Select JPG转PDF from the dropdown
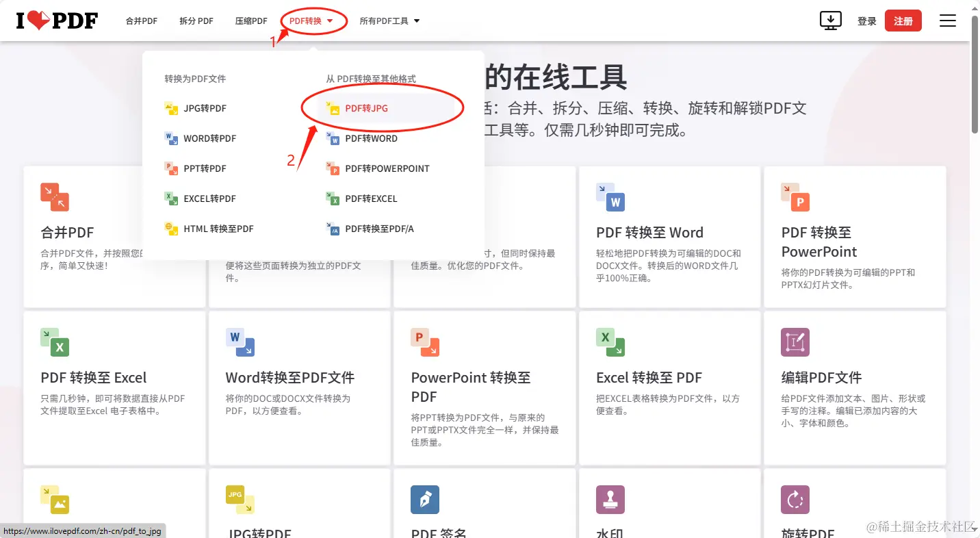Image resolution: width=980 pixels, height=538 pixels. click(205, 108)
